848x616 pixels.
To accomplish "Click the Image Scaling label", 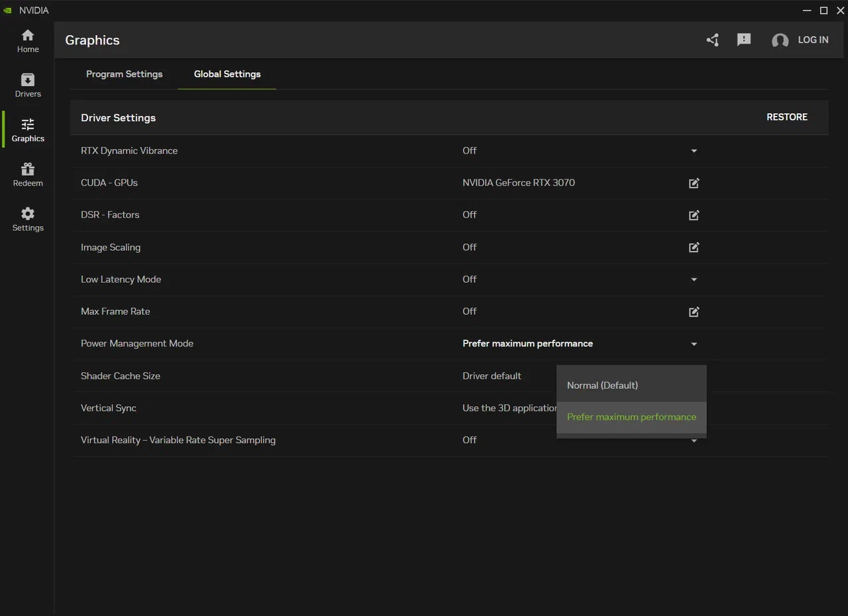I will tap(111, 247).
